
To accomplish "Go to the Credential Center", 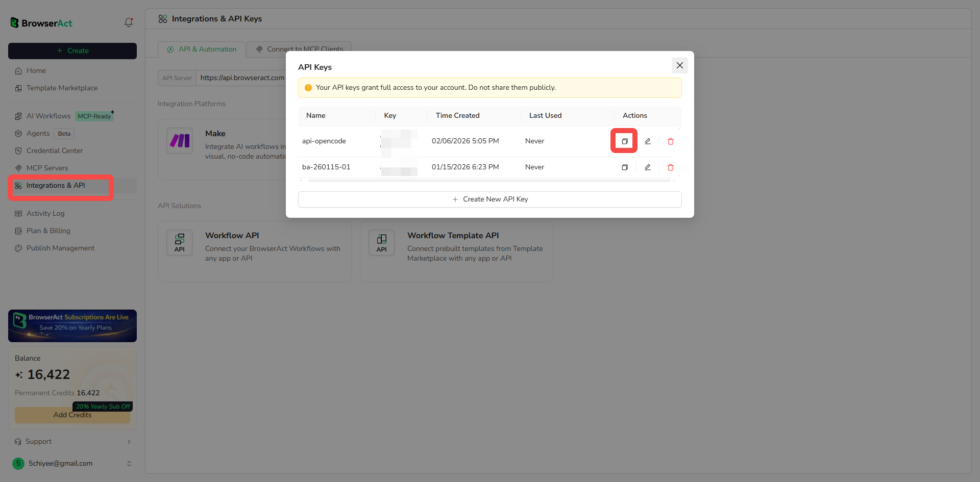I will tap(54, 150).
